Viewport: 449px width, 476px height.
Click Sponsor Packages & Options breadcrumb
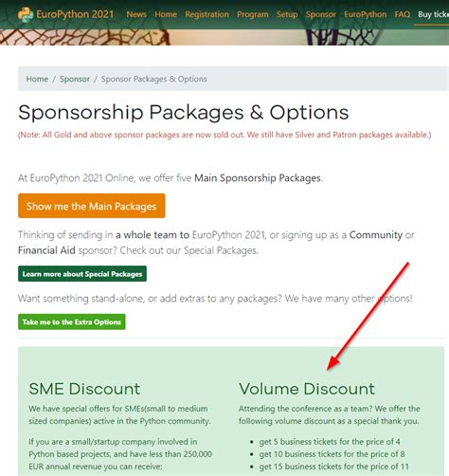[x=154, y=79]
